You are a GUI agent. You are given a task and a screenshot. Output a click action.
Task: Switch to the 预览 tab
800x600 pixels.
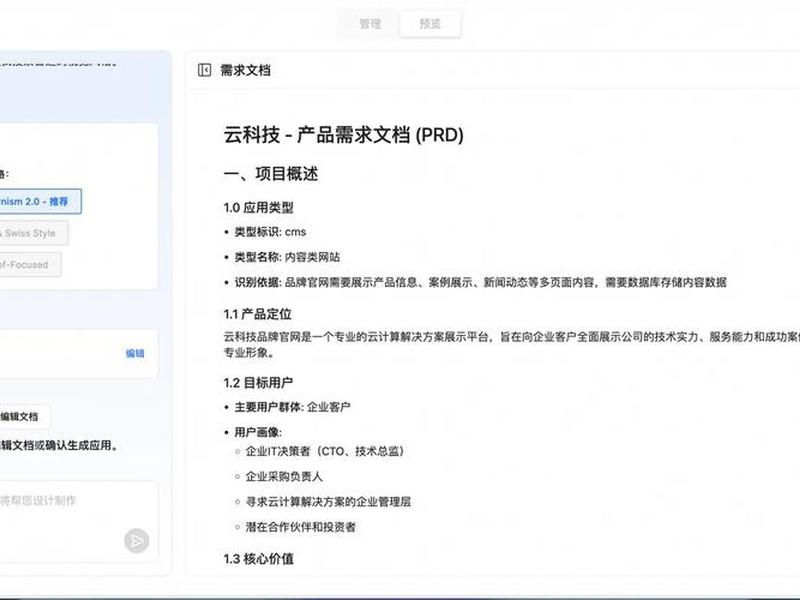tap(430, 23)
